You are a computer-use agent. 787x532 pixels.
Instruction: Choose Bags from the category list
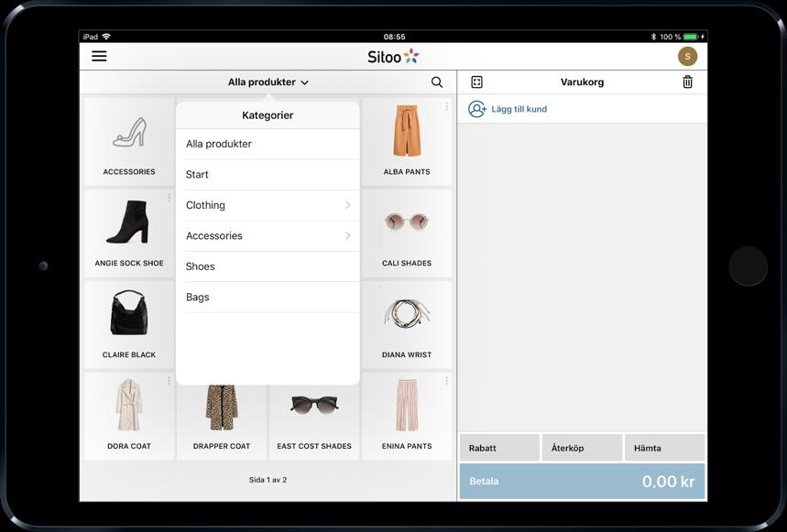(x=268, y=297)
